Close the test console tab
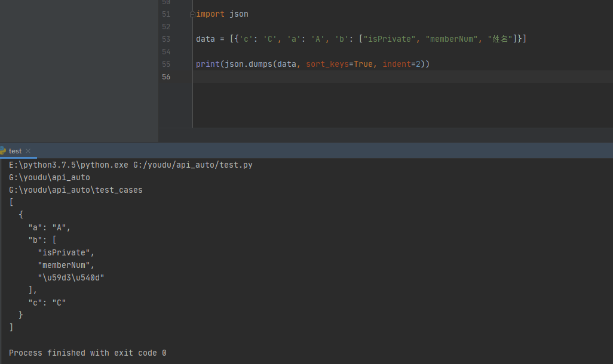Image resolution: width=613 pixels, height=364 pixels. (27, 151)
